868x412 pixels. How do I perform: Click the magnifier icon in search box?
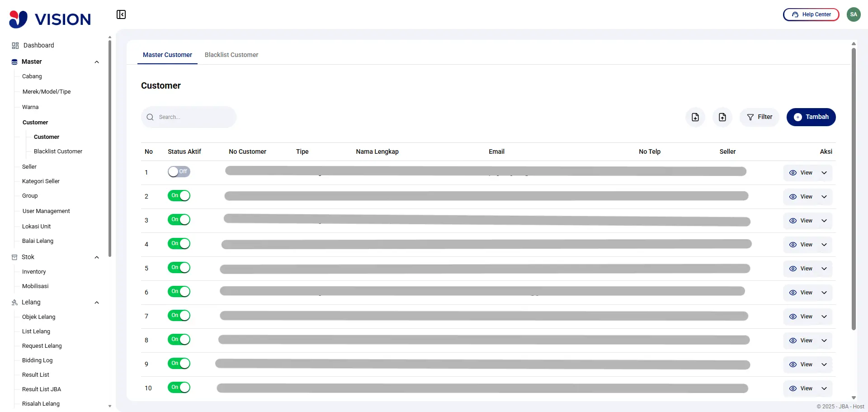click(x=150, y=117)
